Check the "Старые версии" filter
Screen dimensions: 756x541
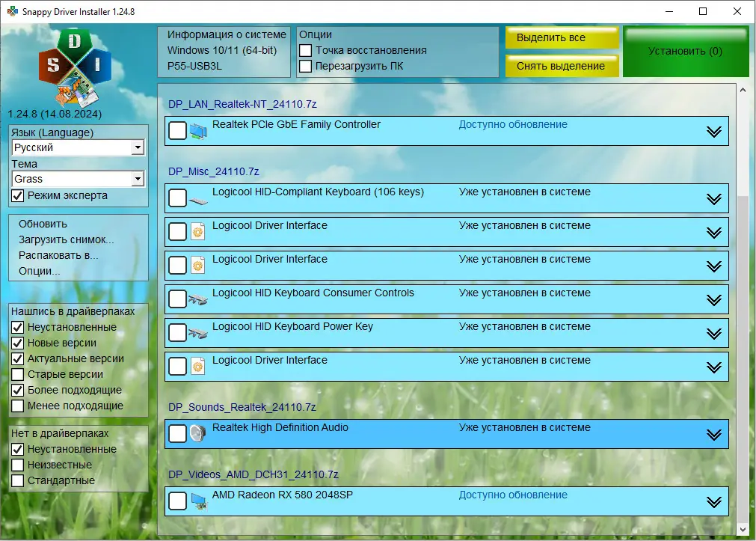[19, 373]
